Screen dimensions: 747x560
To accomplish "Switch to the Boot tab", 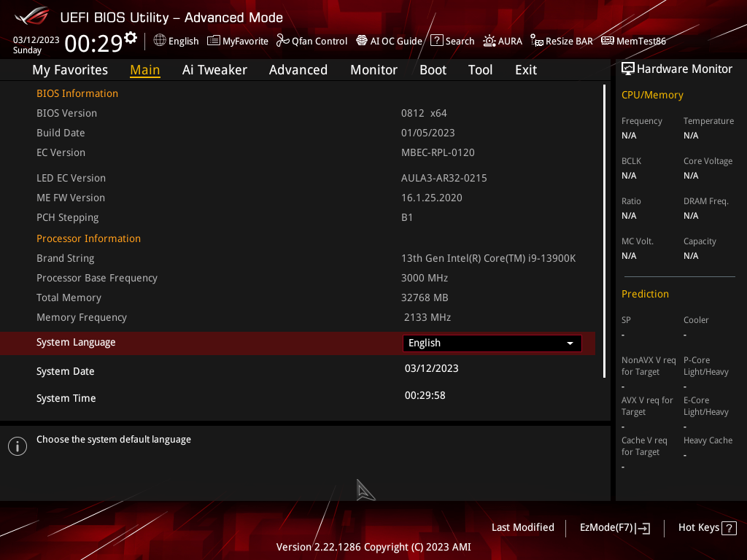I will coord(433,70).
